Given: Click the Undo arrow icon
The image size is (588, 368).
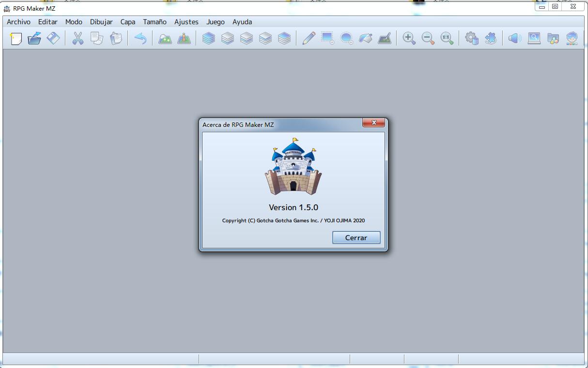Looking at the screenshot, I should coord(140,38).
